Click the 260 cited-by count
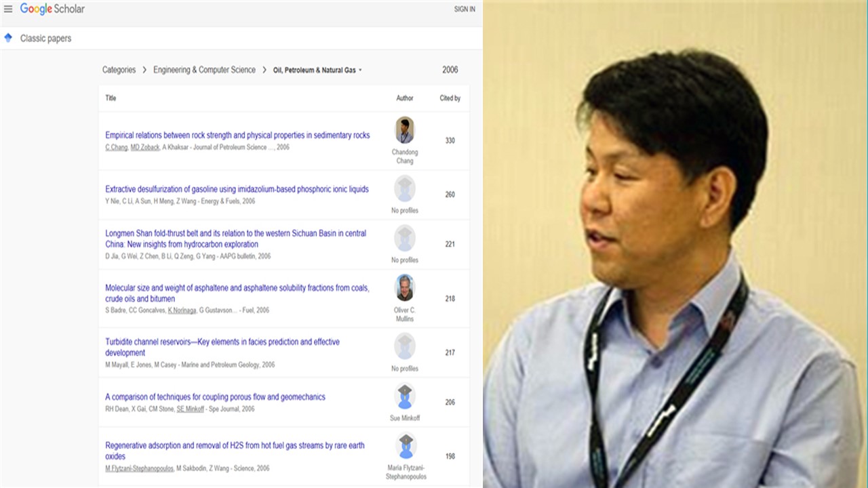The height and width of the screenshot is (488, 868). 450,195
